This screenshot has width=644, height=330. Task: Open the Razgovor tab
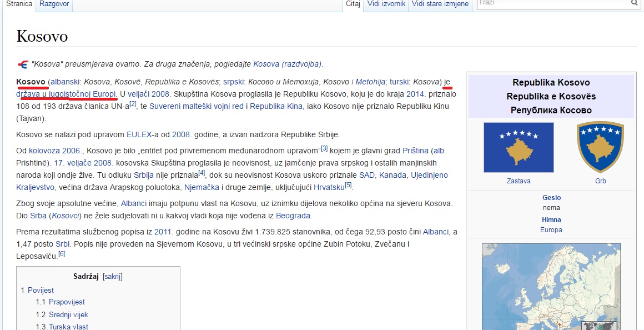[54, 4]
